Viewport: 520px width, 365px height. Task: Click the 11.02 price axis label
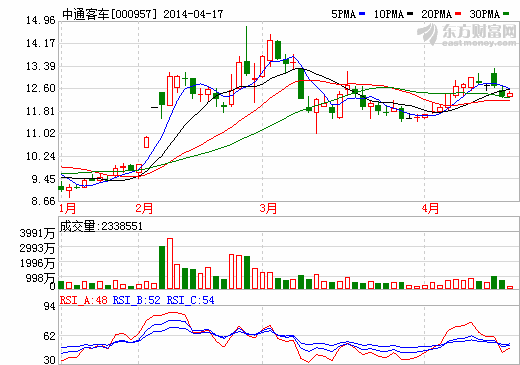(41, 134)
